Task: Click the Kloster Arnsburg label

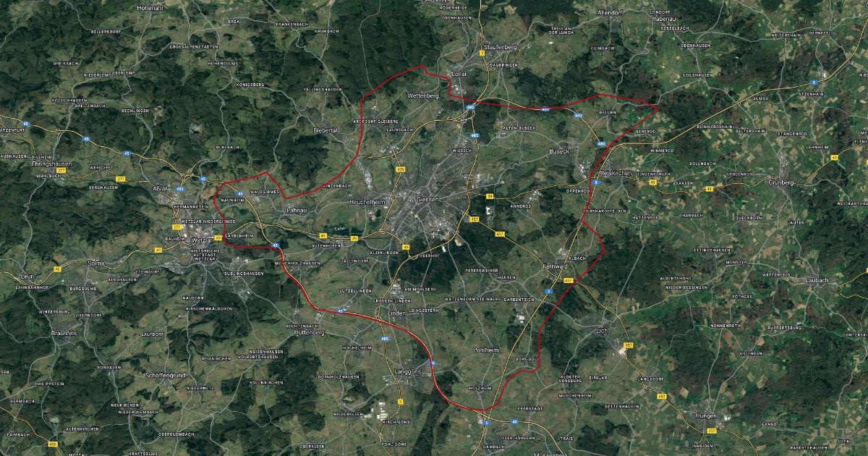Action: point(571,379)
